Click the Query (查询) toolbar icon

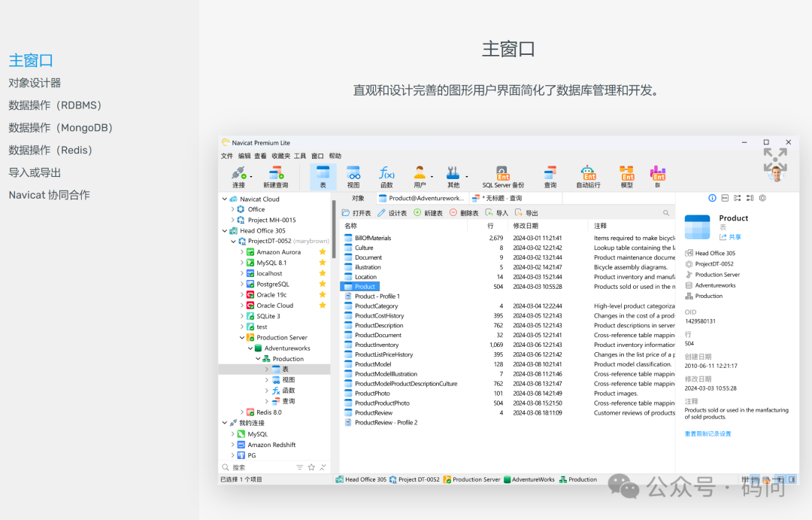coord(550,177)
